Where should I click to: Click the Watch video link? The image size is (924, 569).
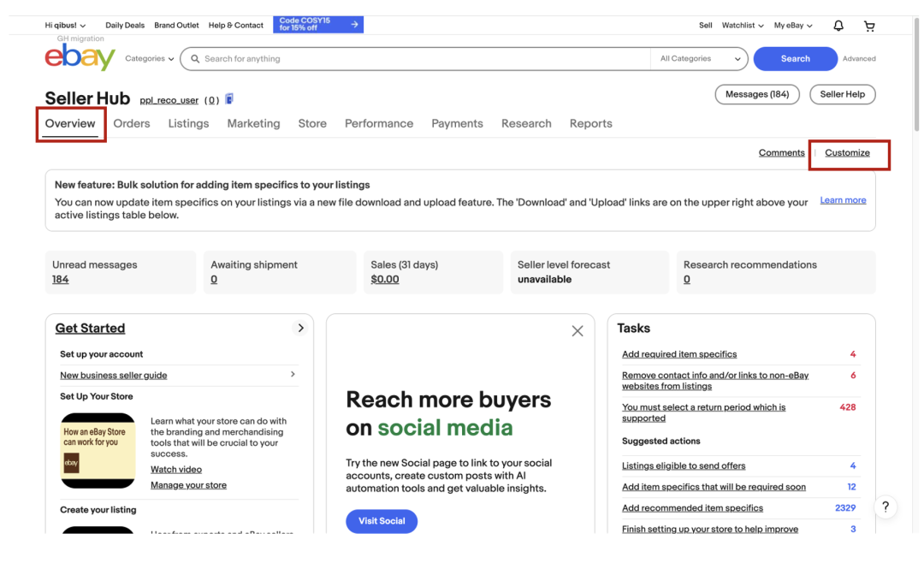pos(175,470)
